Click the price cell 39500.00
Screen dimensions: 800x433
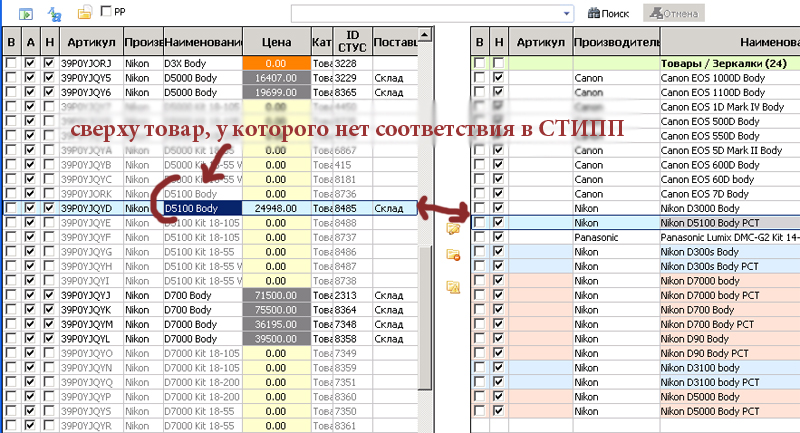click(277, 339)
